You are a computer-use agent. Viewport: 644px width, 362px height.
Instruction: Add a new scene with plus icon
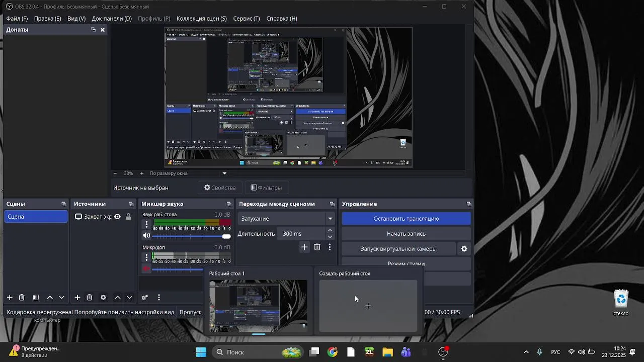click(x=9, y=298)
